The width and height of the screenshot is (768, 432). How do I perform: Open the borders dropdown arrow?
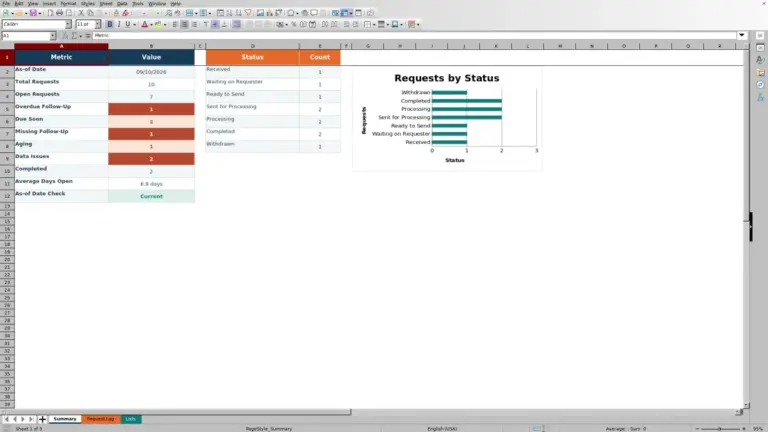pos(374,24)
